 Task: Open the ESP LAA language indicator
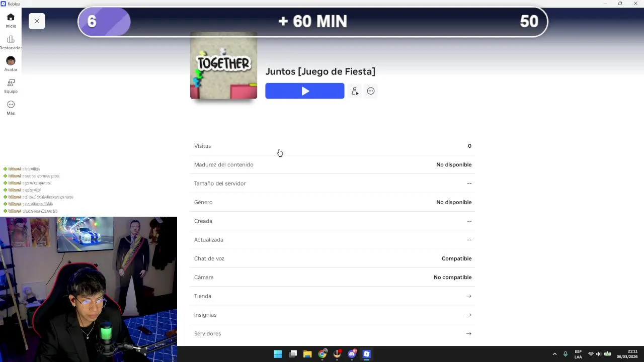pos(578,354)
